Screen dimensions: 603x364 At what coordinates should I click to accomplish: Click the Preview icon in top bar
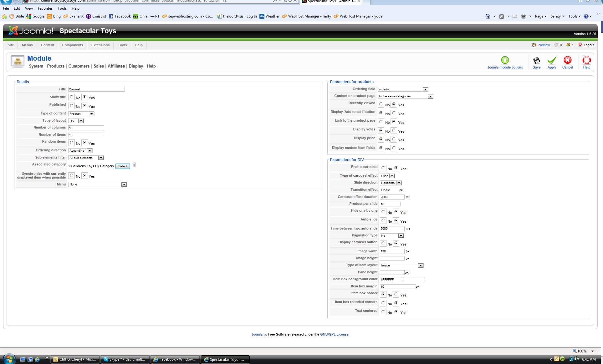pyautogui.click(x=534, y=45)
